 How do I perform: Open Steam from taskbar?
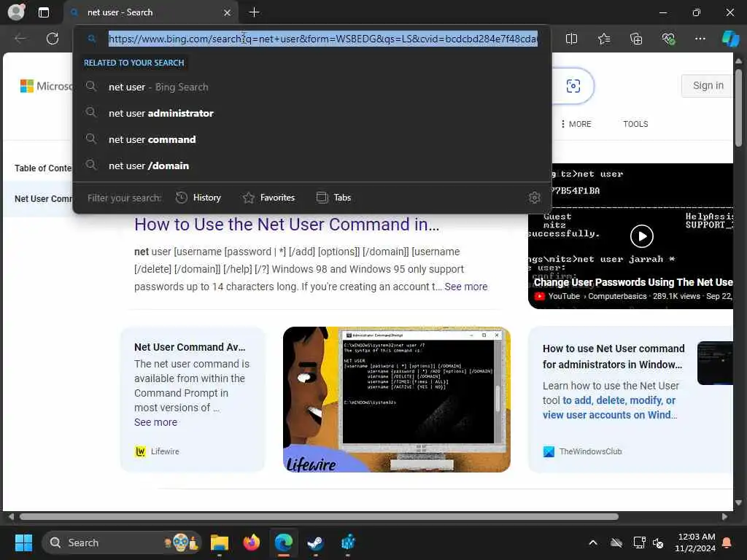315,542
